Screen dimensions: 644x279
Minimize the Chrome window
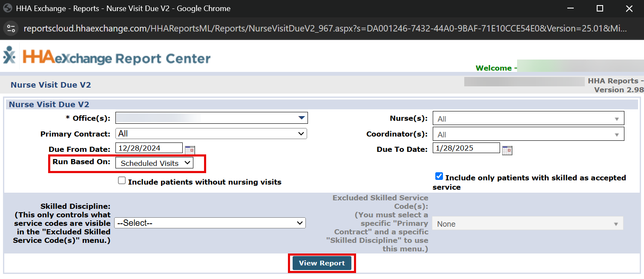coord(570,9)
